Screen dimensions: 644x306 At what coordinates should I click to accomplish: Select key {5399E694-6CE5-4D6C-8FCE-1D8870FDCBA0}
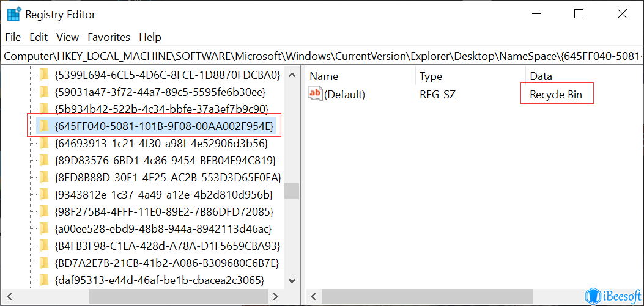(x=167, y=75)
